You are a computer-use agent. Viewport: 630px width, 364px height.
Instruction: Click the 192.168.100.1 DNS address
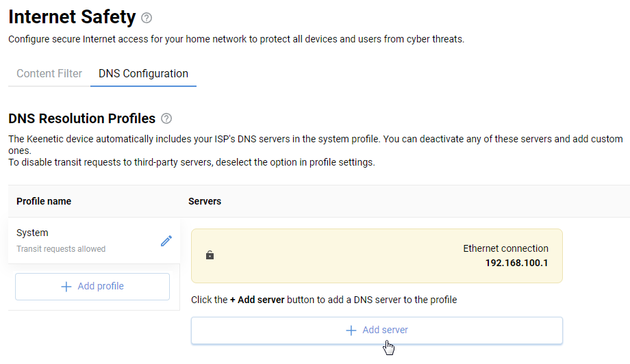(x=516, y=262)
